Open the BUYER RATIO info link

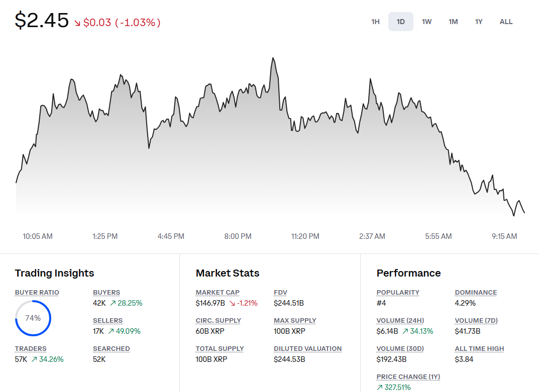click(x=37, y=292)
